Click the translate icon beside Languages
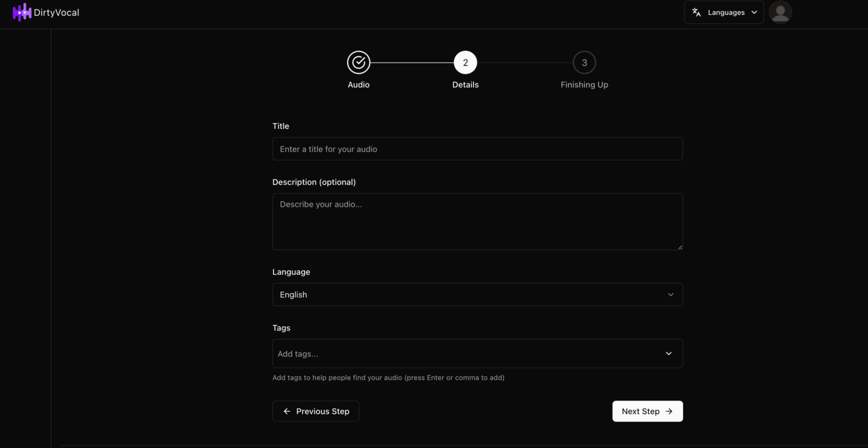Viewport: 868px width, 448px height. click(x=696, y=11)
